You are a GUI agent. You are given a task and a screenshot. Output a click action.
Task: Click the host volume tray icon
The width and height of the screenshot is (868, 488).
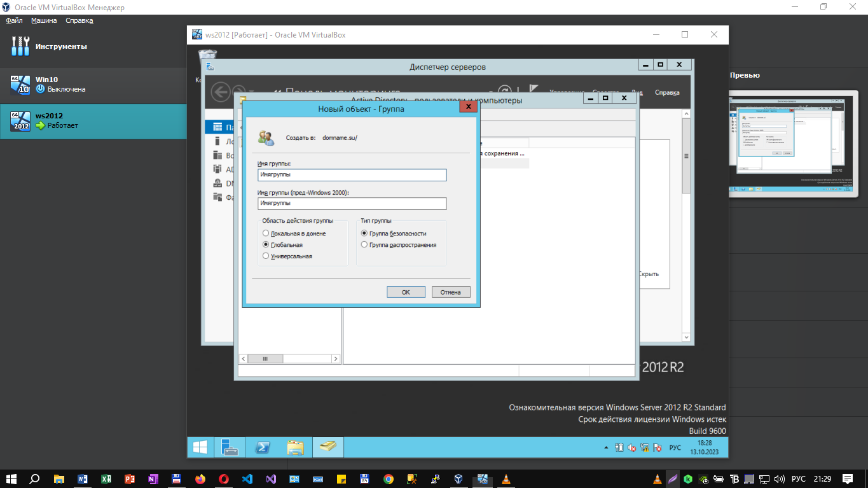(780, 479)
